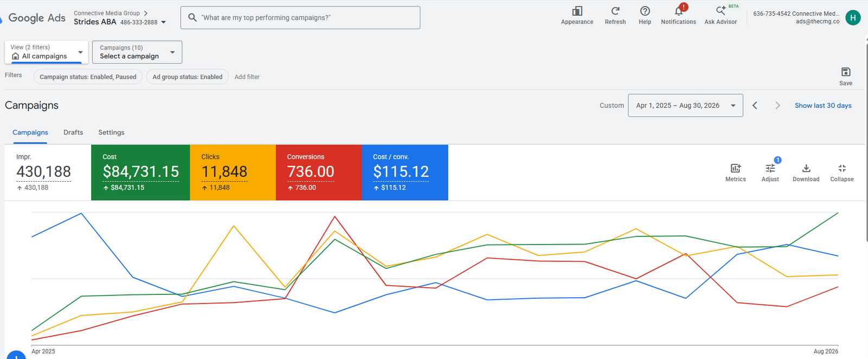Select the blue Cost / conv. metric card

click(405, 172)
